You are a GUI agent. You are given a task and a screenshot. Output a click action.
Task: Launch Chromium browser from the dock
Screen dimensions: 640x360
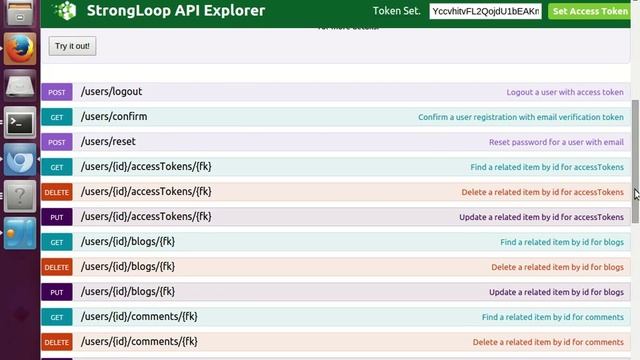(20, 159)
